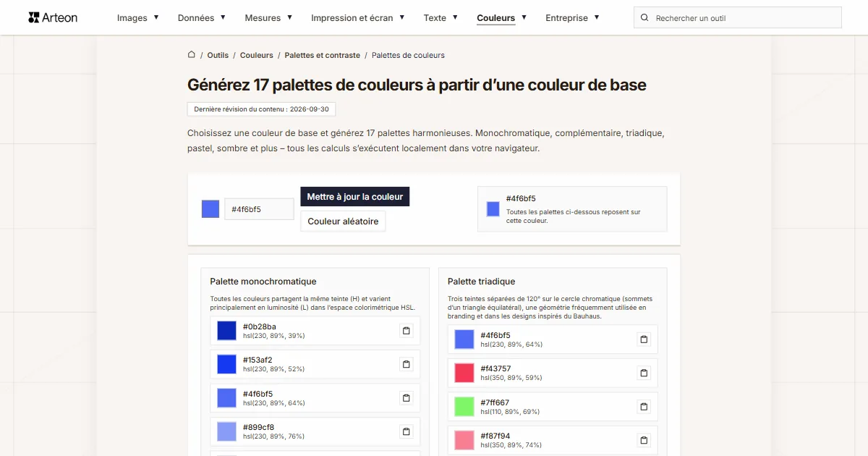Open the base color picker swatch
Viewport: 868px width, 456px height.
click(x=210, y=209)
